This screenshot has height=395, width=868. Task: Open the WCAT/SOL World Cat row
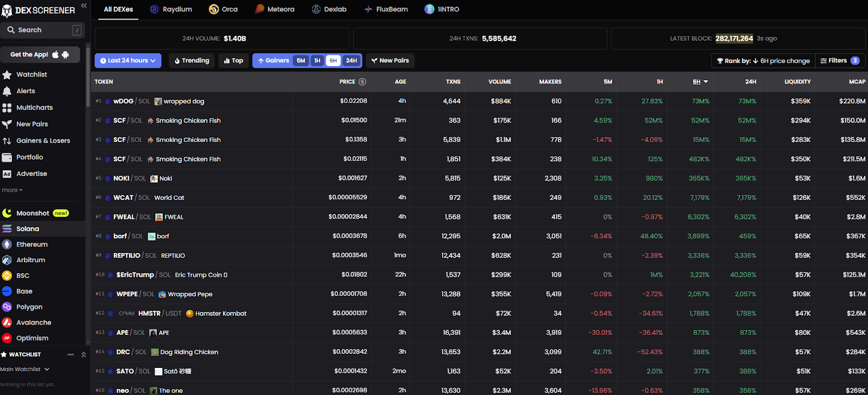point(480,198)
